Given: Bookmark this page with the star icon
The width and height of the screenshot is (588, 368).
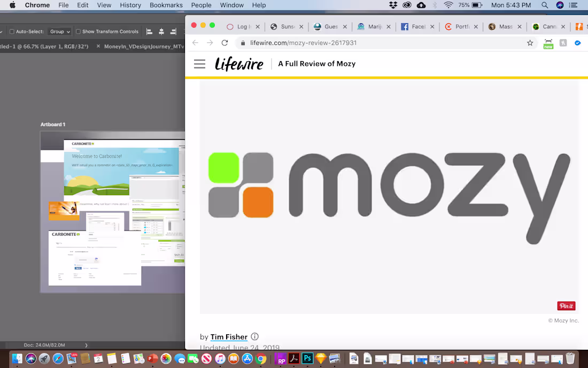Looking at the screenshot, I should click(530, 43).
